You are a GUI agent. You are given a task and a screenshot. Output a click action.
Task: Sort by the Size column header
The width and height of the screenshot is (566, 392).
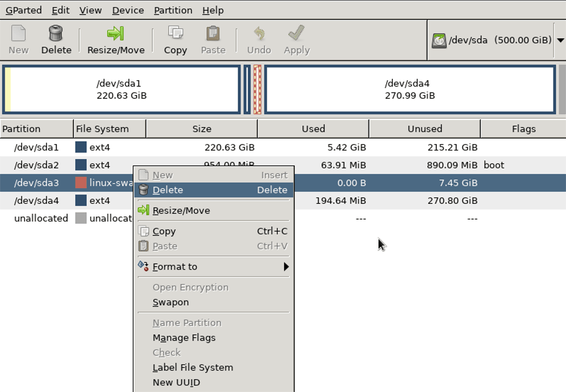click(x=202, y=129)
